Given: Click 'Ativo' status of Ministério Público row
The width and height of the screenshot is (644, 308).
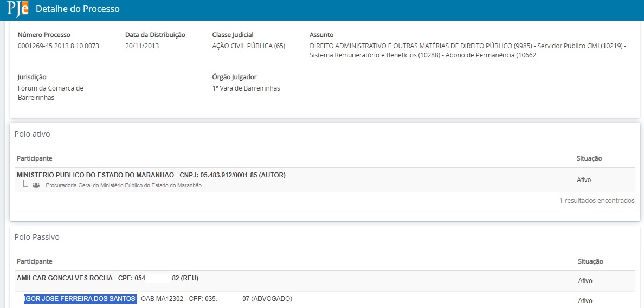Looking at the screenshot, I should [x=584, y=180].
